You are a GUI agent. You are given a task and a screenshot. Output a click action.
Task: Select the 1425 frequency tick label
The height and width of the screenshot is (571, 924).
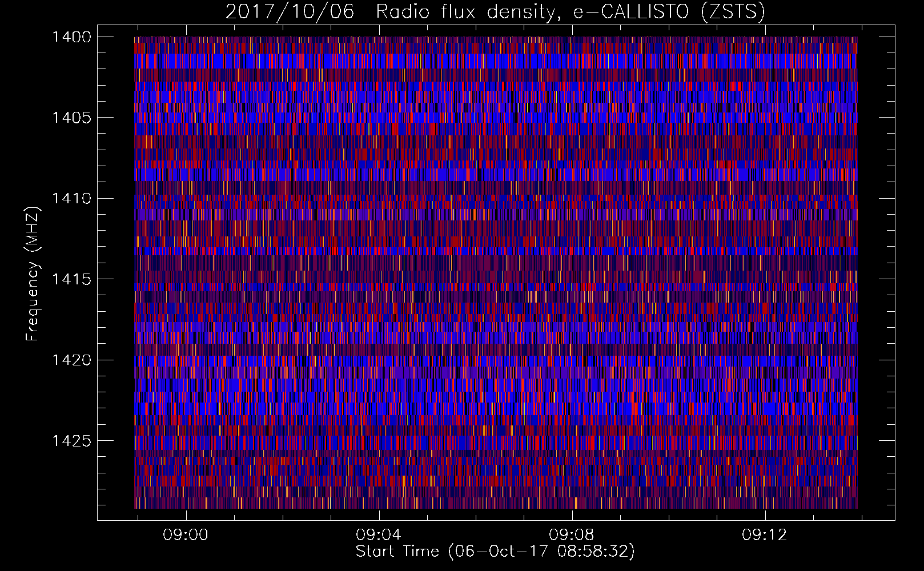(71, 441)
